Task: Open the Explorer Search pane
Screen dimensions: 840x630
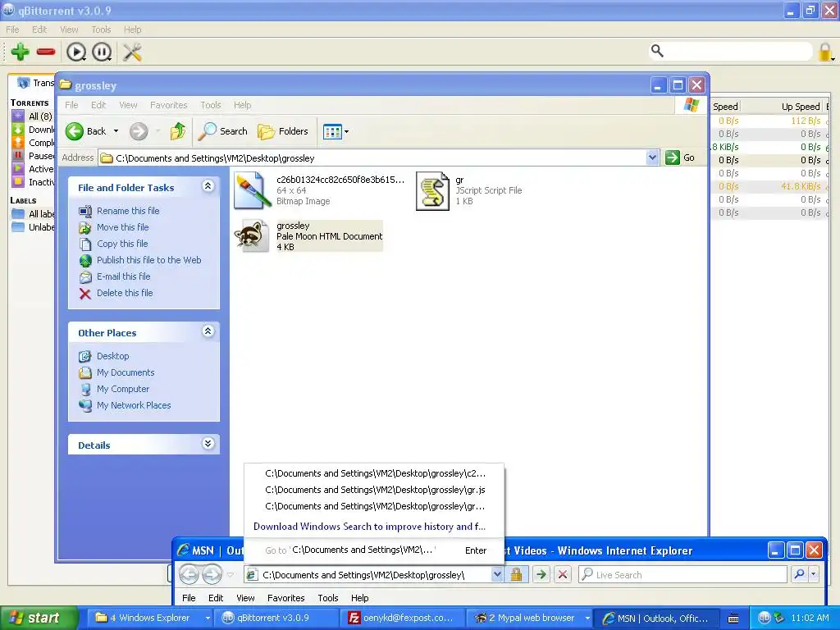Action: 223,131
